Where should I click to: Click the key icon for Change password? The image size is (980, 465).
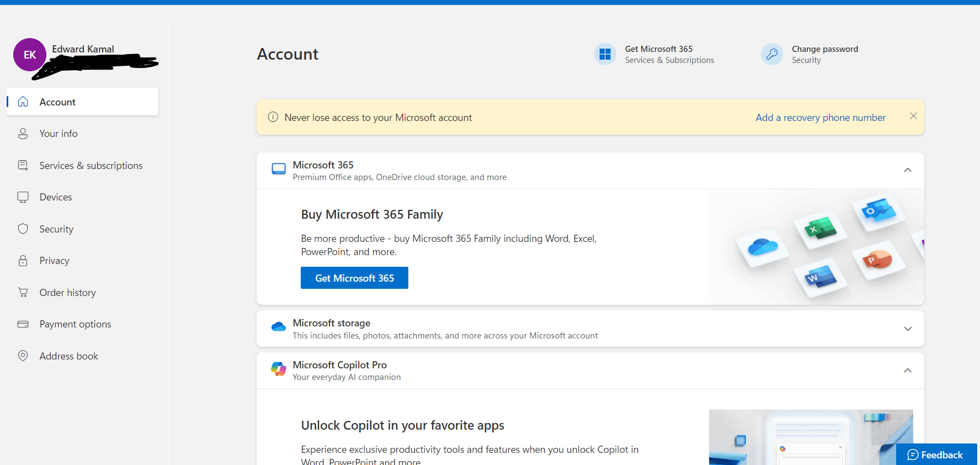point(772,54)
